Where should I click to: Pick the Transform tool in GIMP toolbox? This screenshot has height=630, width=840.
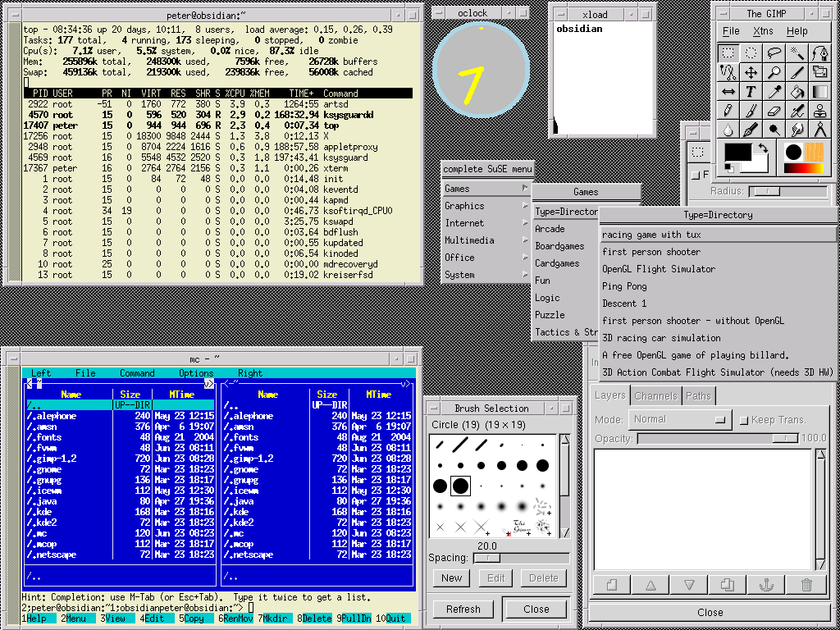pyautogui.click(x=820, y=72)
